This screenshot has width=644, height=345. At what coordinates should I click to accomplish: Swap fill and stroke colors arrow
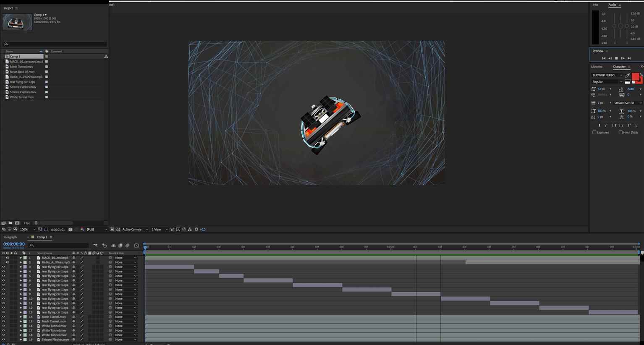coord(641,75)
